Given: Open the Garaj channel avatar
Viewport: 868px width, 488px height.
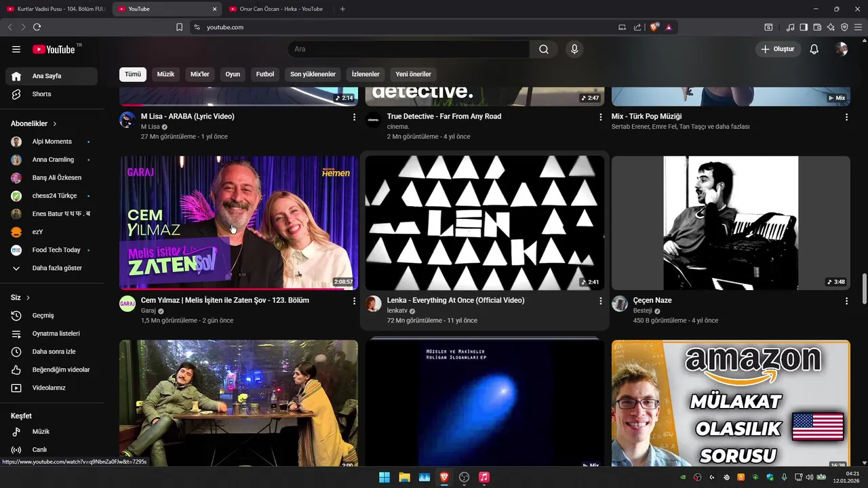Looking at the screenshot, I should tap(127, 304).
